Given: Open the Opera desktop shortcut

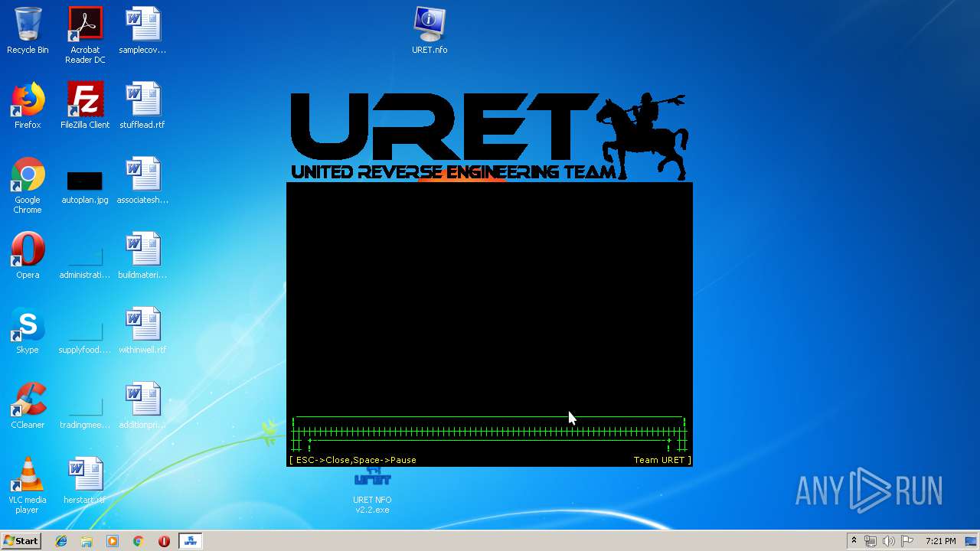Looking at the screenshot, I should (28, 256).
